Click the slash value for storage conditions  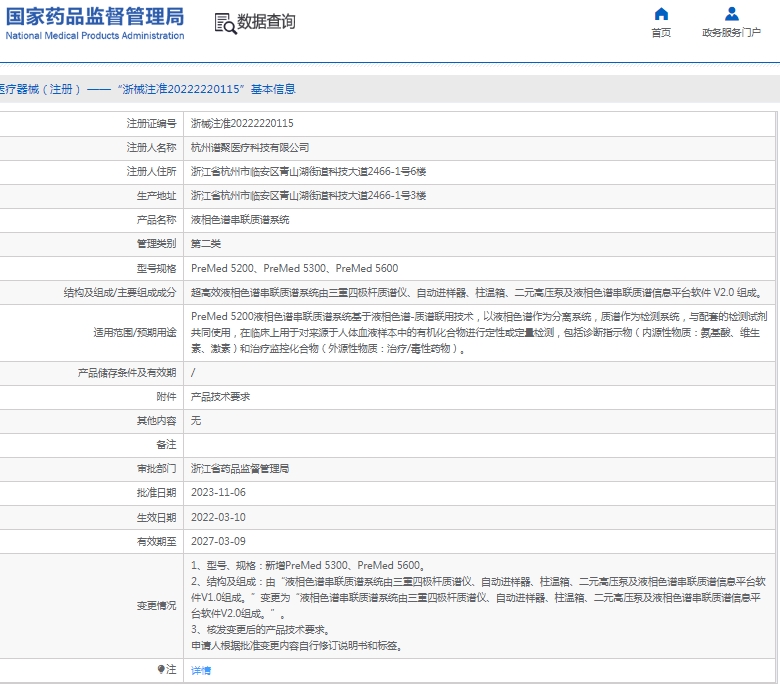(x=193, y=373)
